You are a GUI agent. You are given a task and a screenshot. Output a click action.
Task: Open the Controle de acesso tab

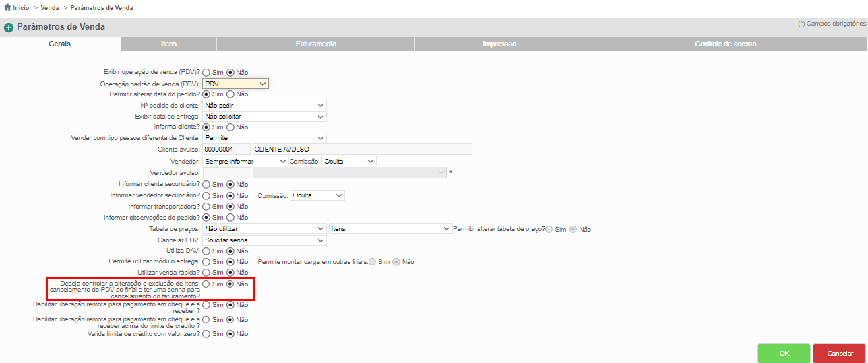click(x=725, y=44)
